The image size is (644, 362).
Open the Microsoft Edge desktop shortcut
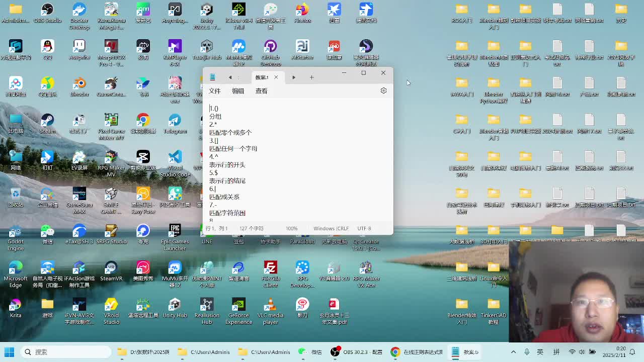(x=16, y=274)
